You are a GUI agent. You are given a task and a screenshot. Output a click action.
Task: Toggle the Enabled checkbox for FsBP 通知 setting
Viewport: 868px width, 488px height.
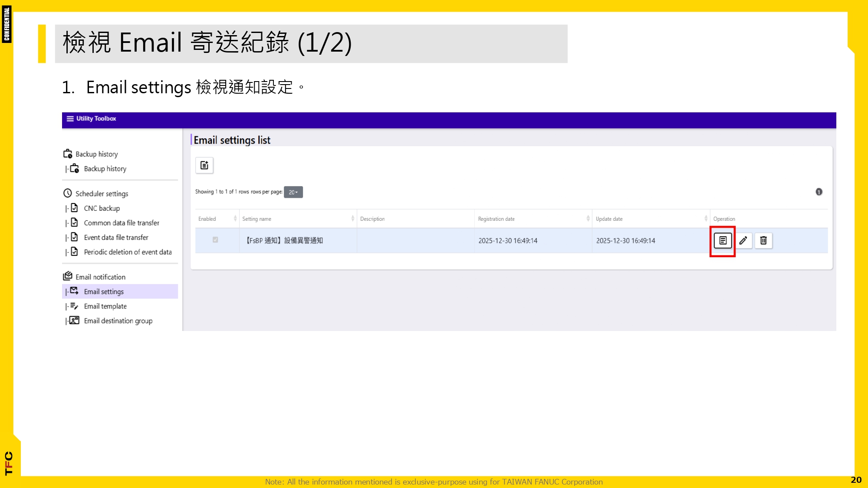point(216,240)
